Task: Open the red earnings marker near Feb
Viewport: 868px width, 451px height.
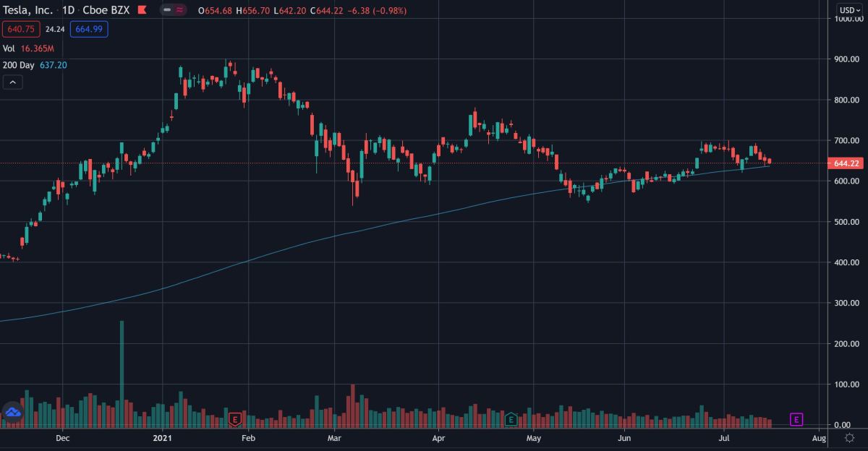Action: tap(234, 418)
